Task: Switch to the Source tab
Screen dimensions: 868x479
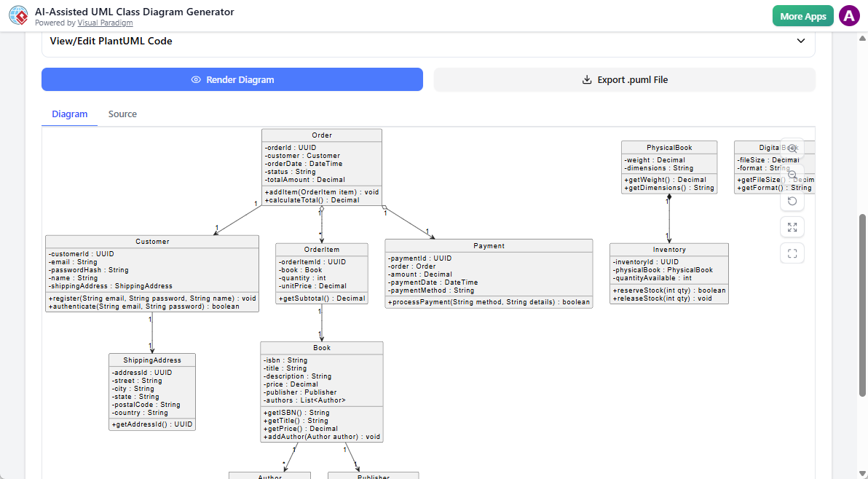Action: coord(122,114)
